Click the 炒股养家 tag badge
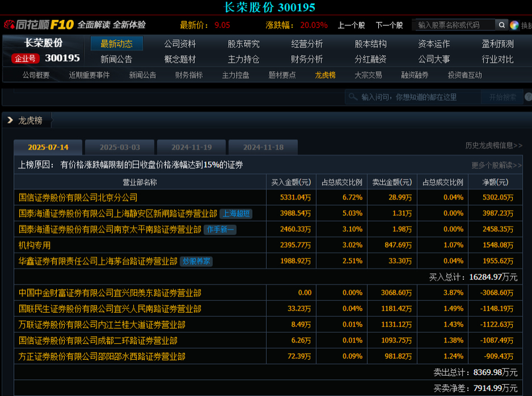532x396 pixels. [196, 261]
